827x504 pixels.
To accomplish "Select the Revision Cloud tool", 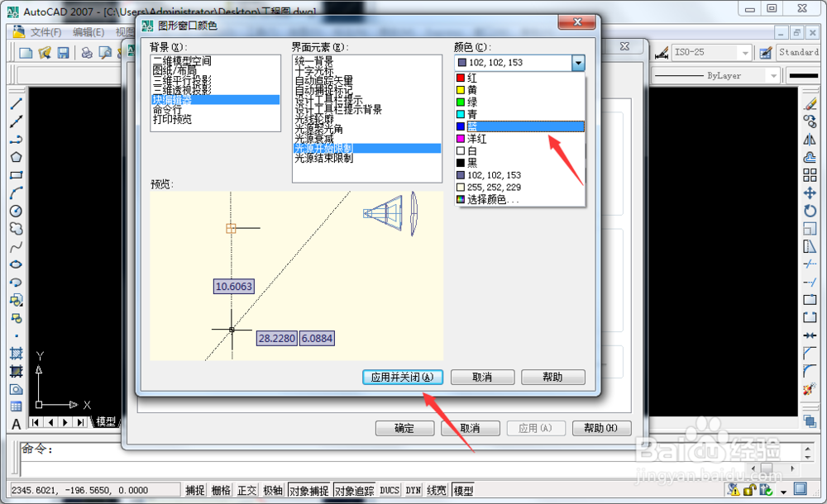I will (x=16, y=229).
